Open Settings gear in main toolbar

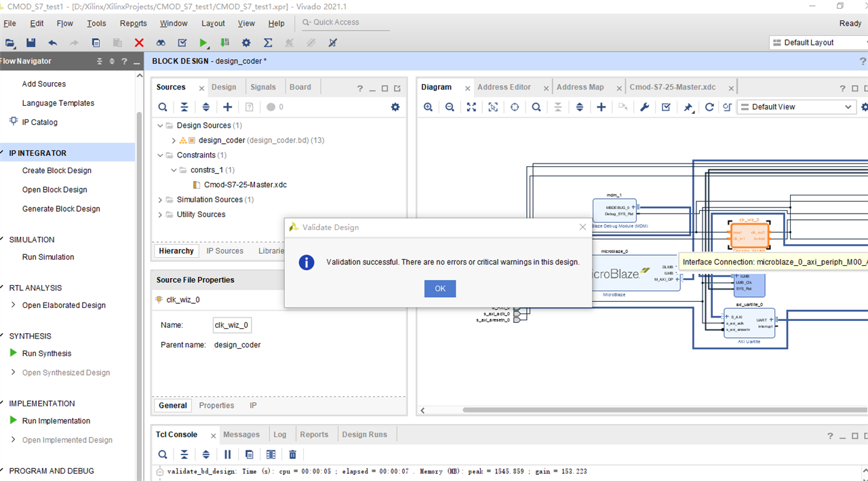pyautogui.click(x=246, y=42)
